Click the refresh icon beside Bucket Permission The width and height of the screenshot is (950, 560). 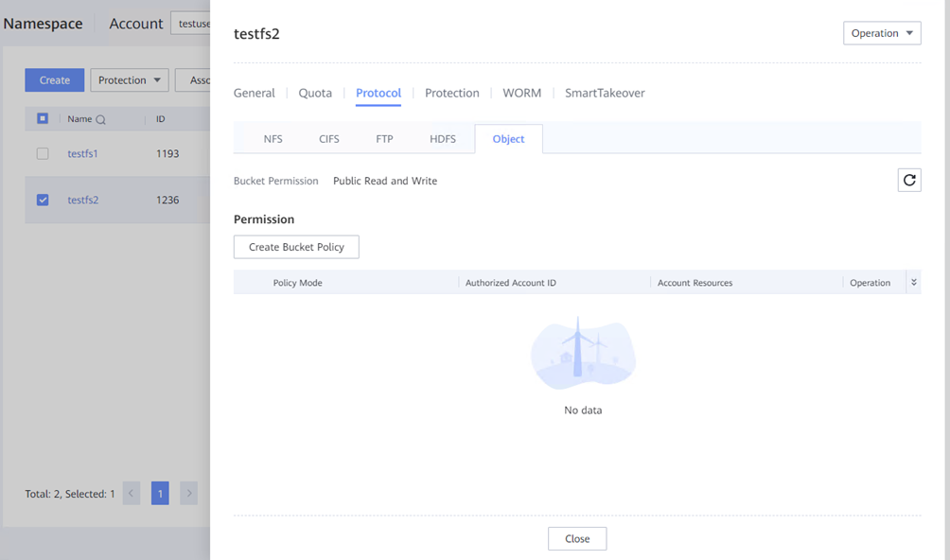click(x=908, y=180)
